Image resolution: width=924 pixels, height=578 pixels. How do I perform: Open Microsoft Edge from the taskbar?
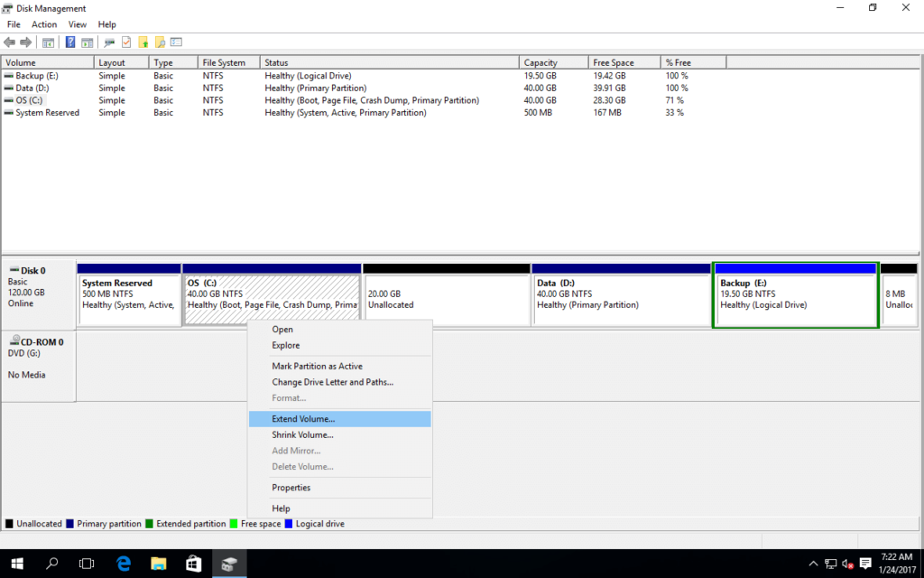pos(123,563)
